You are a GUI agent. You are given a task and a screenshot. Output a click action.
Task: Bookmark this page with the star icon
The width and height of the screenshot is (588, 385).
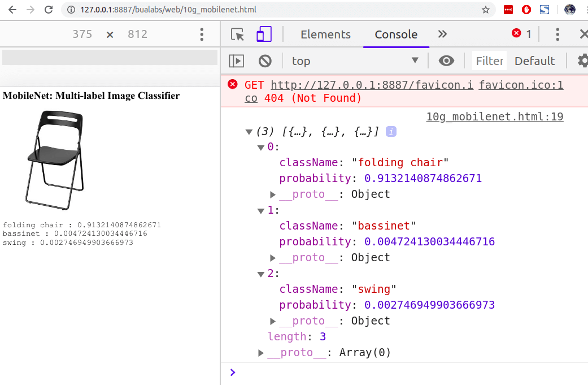[x=486, y=10]
